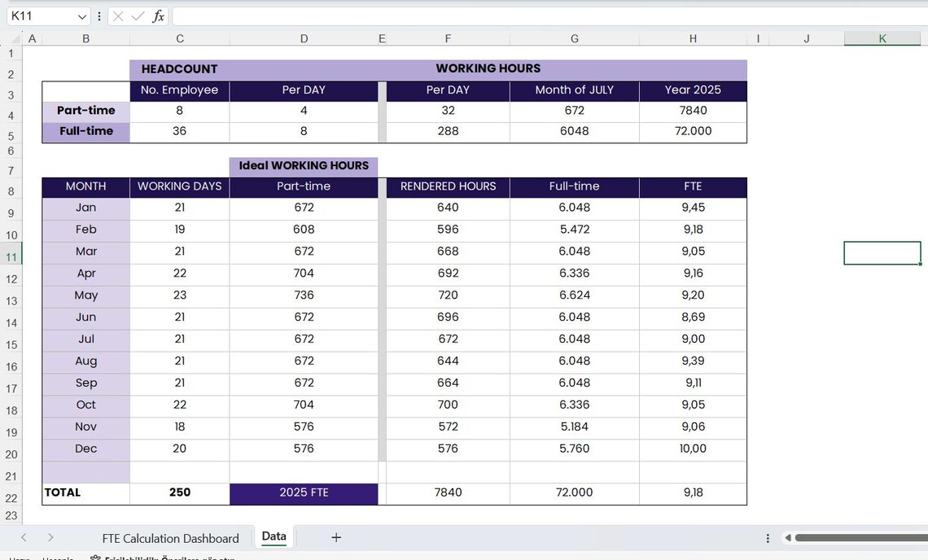Cancel entry with the X icon

click(x=119, y=15)
